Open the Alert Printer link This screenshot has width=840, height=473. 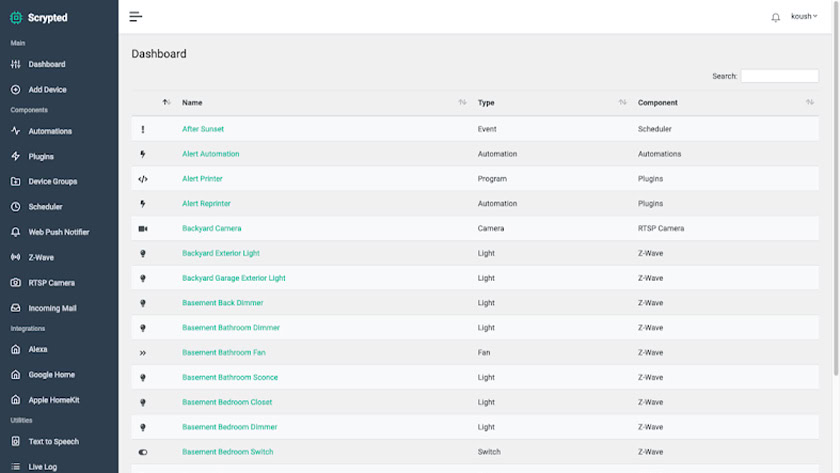pyautogui.click(x=202, y=179)
